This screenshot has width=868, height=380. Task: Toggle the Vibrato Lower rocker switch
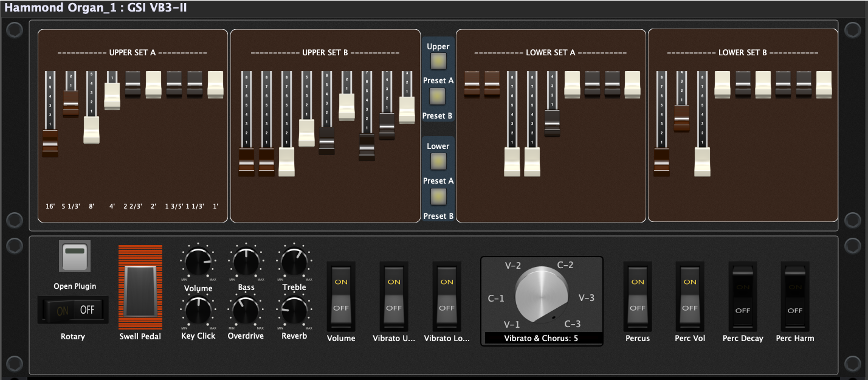click(x=447, y=296)
